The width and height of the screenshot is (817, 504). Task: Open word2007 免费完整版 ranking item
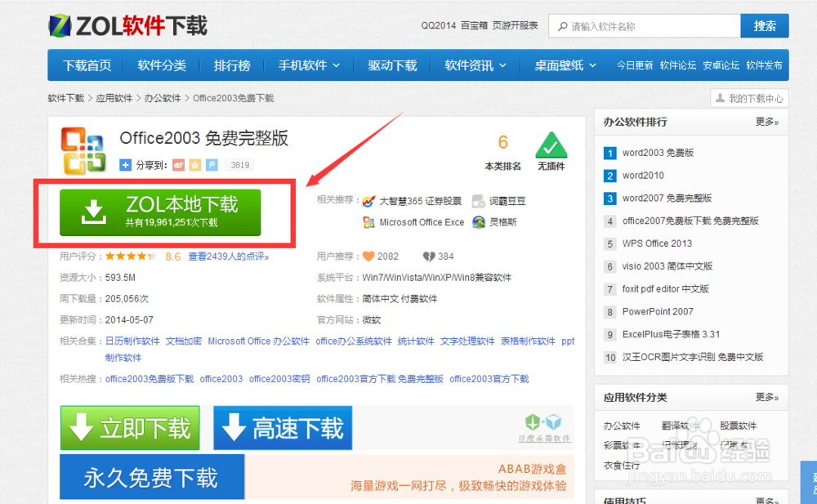(667, 198)
